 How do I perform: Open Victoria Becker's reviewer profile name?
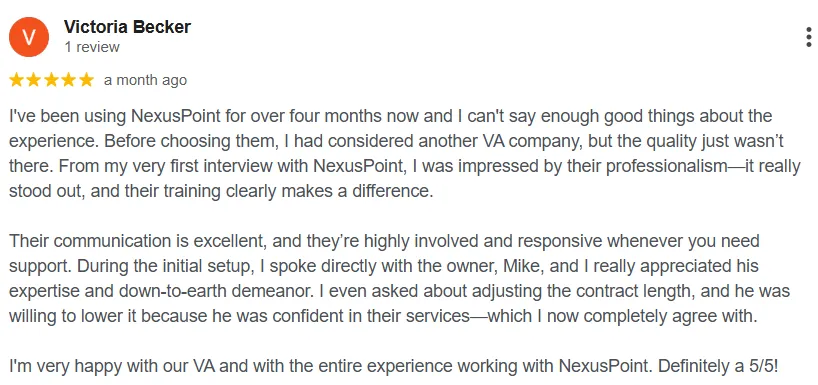coord(127,27)
